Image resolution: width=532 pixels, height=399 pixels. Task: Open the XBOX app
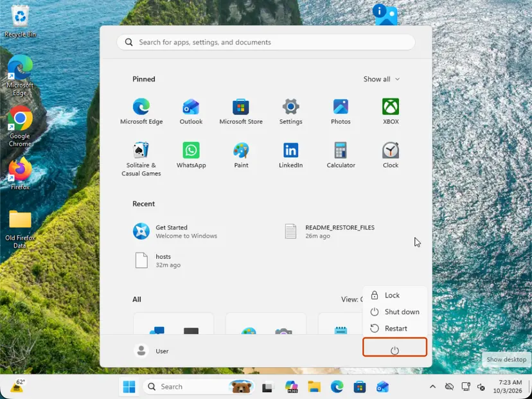coord(391,112)
